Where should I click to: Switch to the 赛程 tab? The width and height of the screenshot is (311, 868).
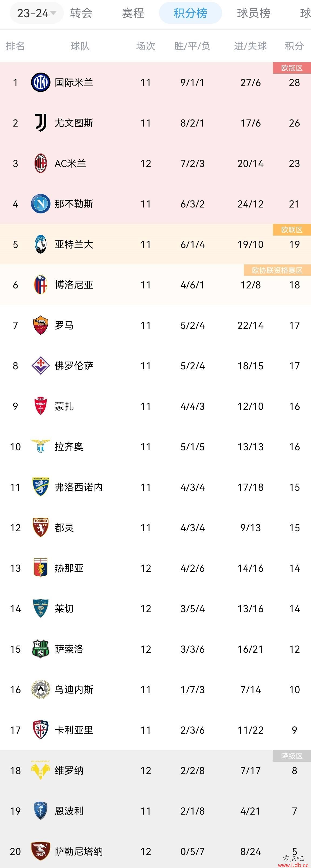tap(133, 13)
